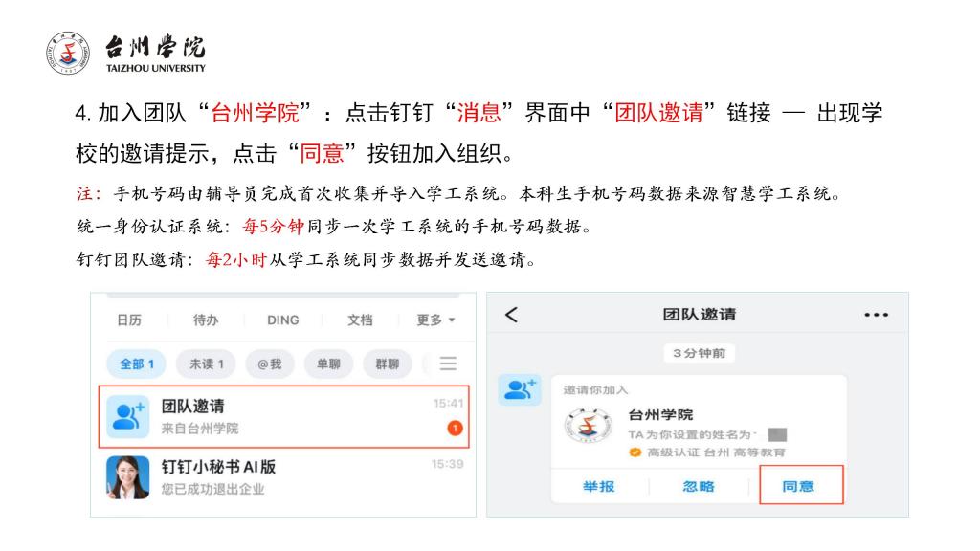Click the orange unread badge on 团队邀请
980x551 pixels.
pos(455,428)
